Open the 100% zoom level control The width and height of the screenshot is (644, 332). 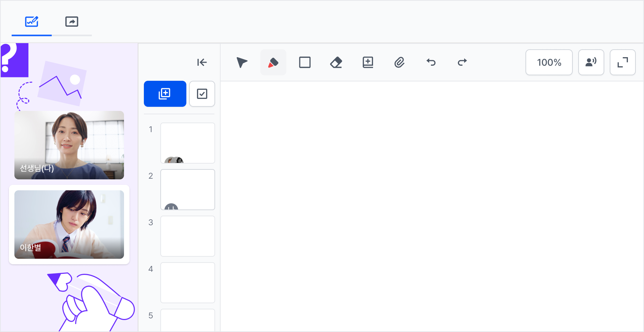(549, 62)
